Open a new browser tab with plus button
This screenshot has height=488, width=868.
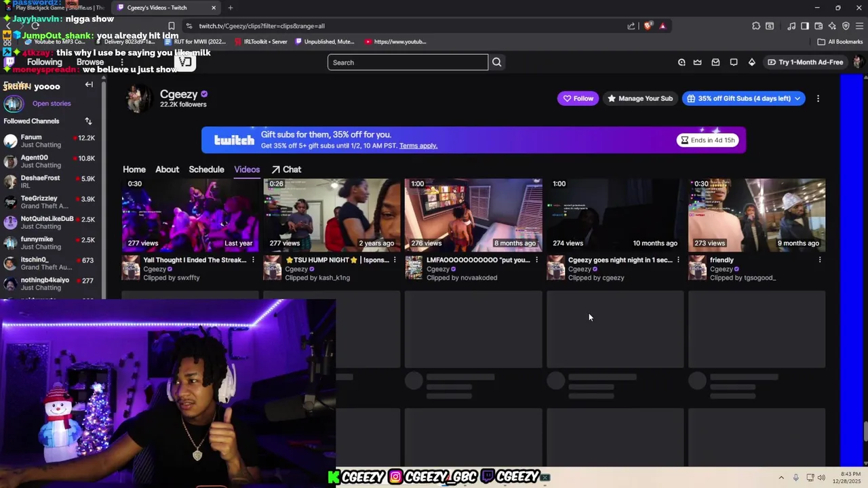pyautogui.click(x=231, y=7)
